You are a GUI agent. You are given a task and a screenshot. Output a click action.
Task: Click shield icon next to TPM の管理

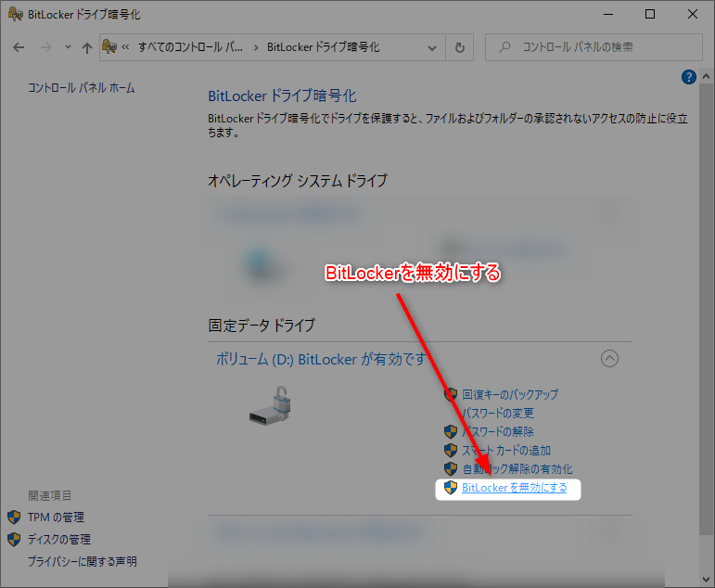[14, 518]
